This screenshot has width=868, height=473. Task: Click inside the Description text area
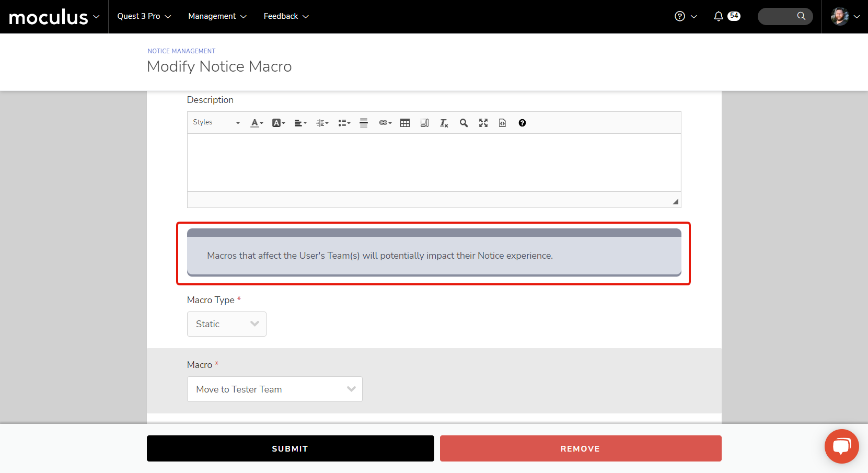[x=434, y=162]
